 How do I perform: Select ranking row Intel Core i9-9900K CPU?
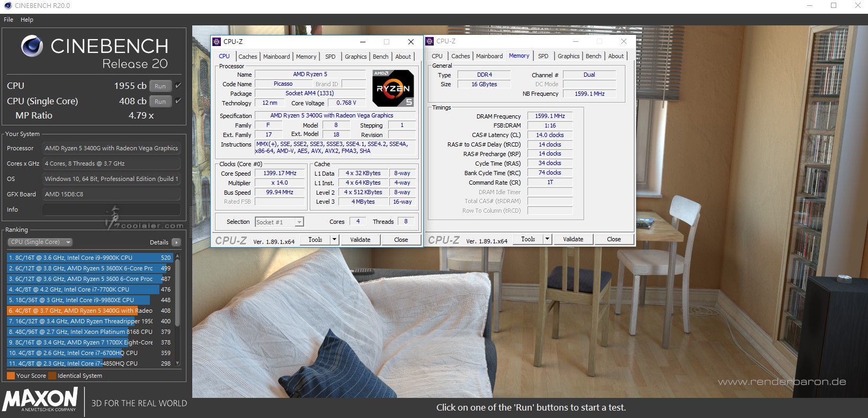point(90,258)
